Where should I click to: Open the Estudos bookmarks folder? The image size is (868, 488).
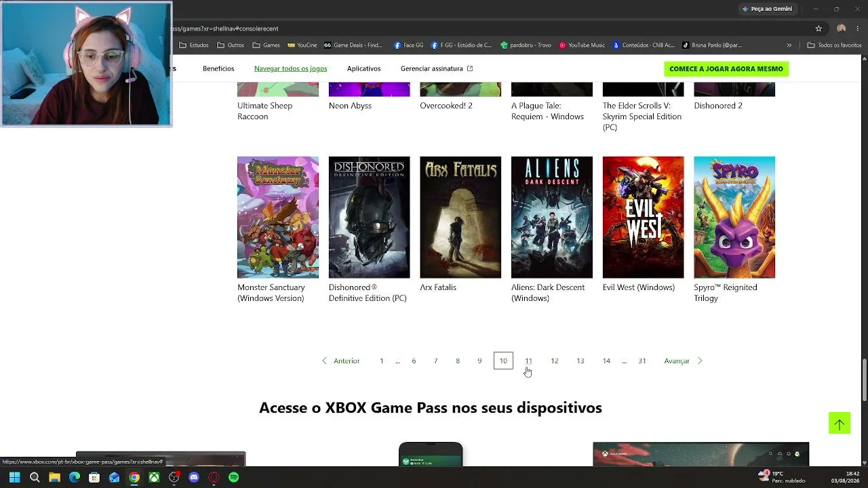pyautogui.click(x=194, y=45)
